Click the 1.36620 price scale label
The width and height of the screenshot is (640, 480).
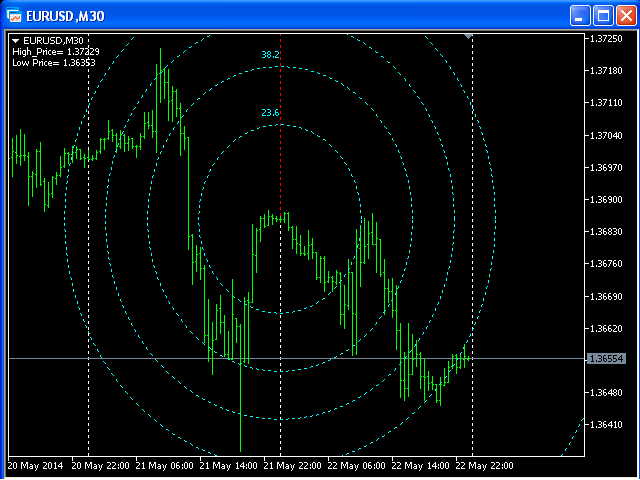click(x=607, y=329)
